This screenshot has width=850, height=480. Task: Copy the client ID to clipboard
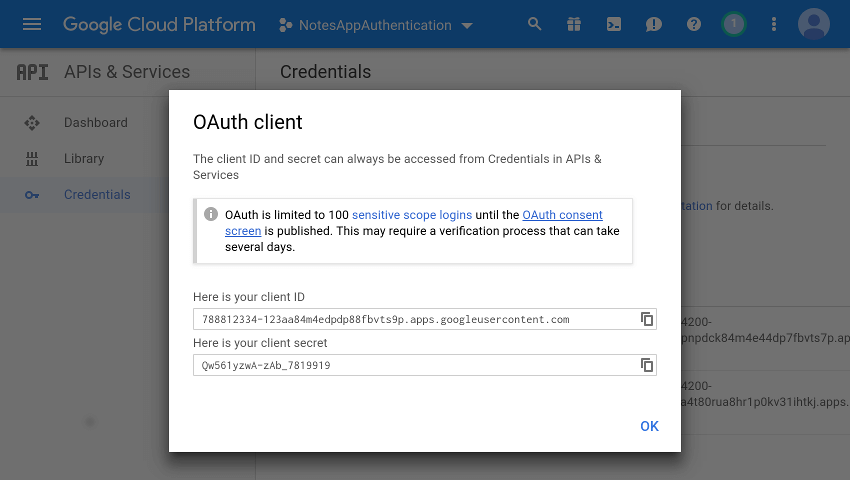pos(647,319)
